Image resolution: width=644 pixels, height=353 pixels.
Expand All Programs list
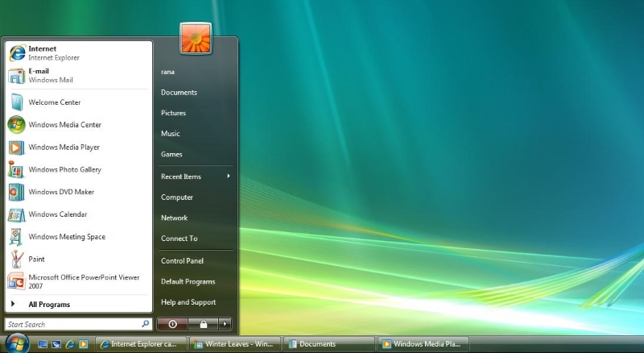78,305
